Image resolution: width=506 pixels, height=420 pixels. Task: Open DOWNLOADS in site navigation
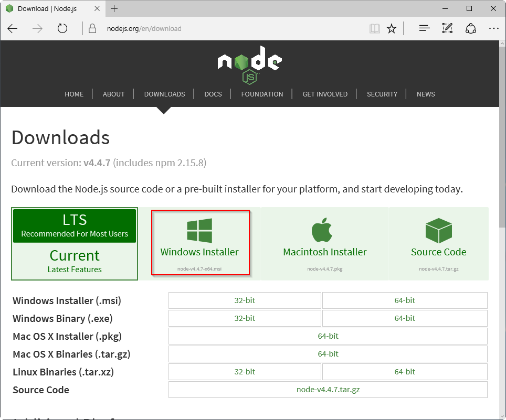(x=165, y=94)
